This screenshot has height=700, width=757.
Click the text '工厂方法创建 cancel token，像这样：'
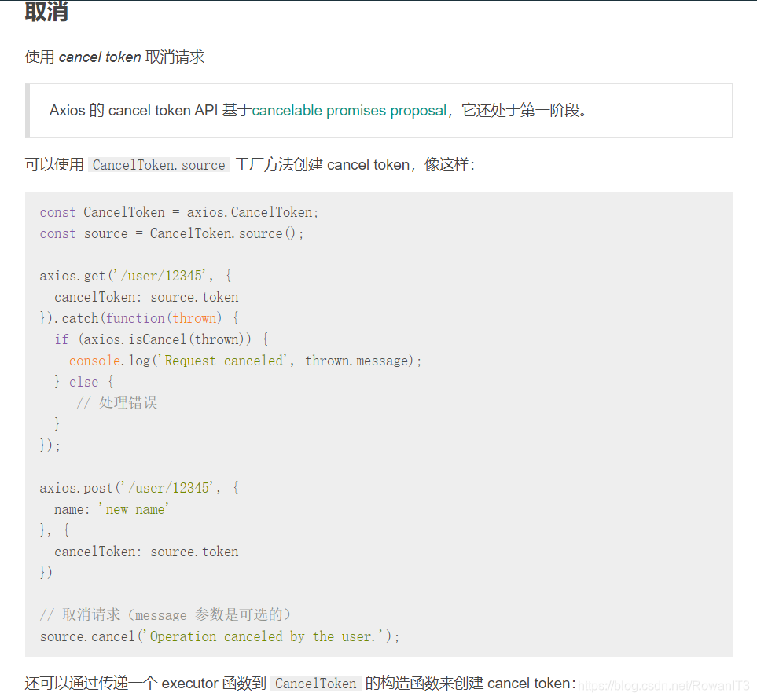tap(355, 165)
